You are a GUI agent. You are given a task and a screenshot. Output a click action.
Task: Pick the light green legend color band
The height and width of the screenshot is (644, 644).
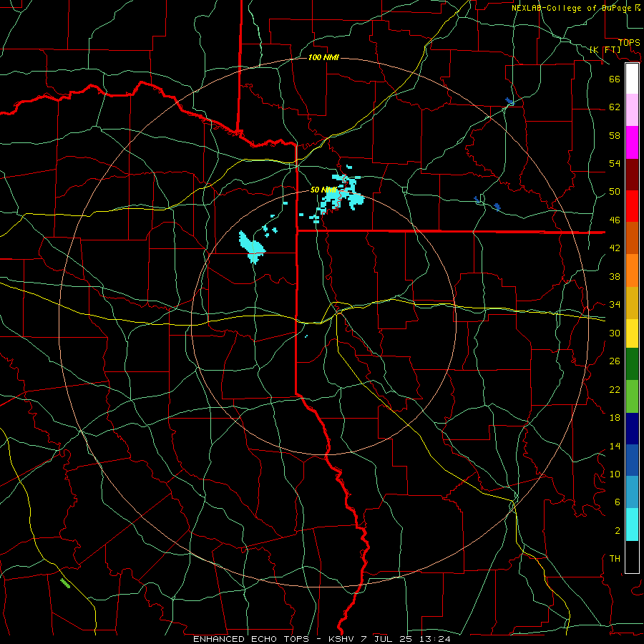(632, 396)
